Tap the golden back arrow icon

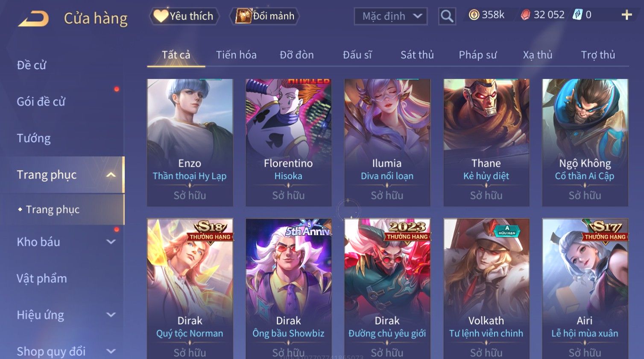point(33,19)
